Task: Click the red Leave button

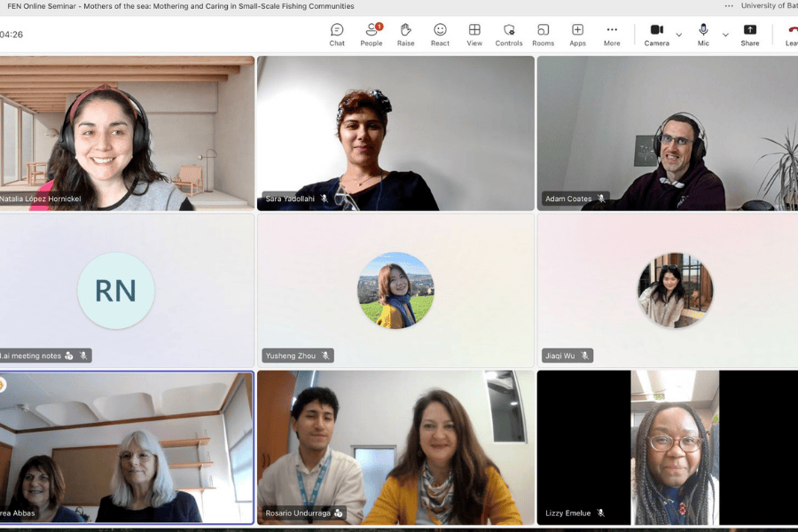Action: coord(789,34)
